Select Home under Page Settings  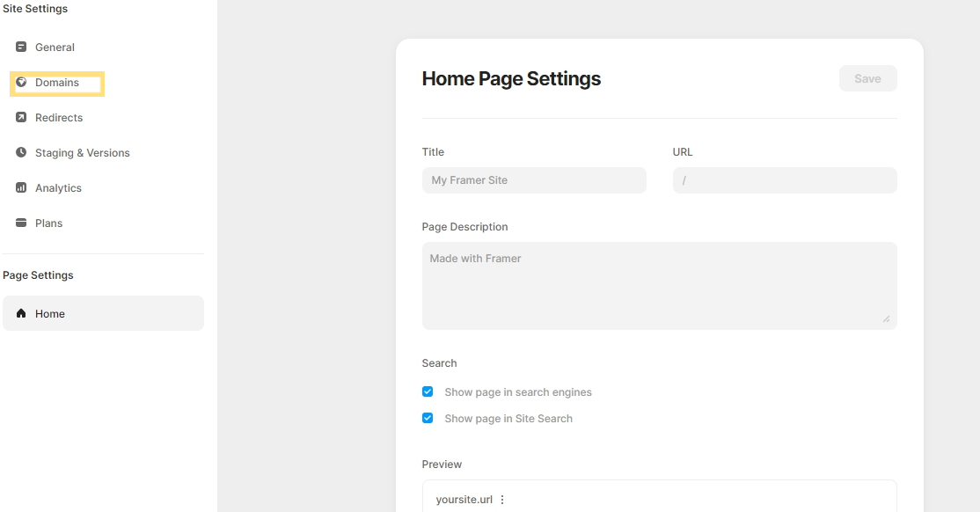(103, 313)
